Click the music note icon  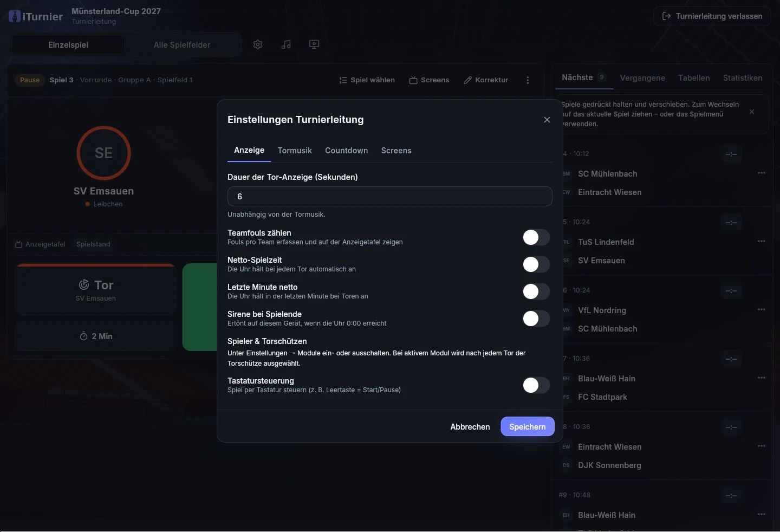pyautogui.click(x=286, y=44)
